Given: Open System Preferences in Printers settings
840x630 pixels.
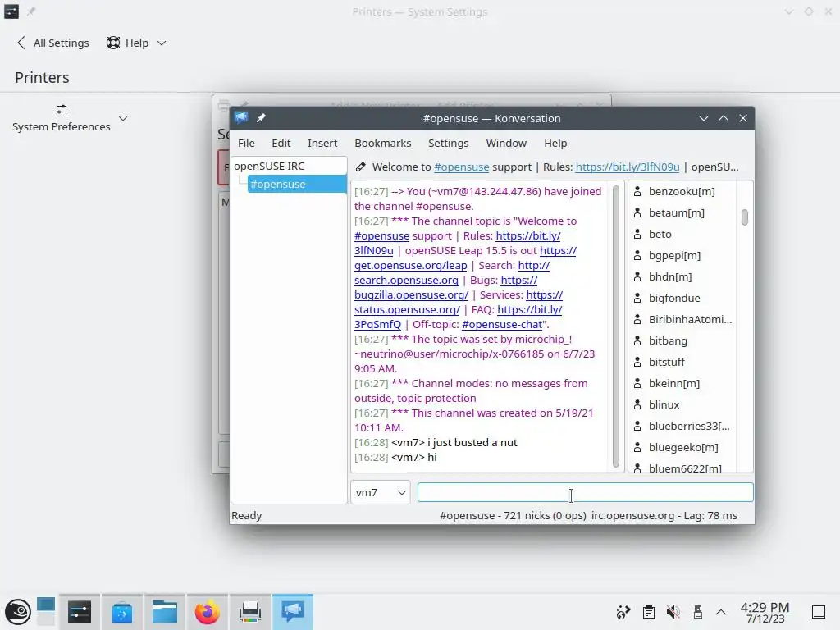Looking at the screenshot, I should pyautogui.click(x=61, y=118).
